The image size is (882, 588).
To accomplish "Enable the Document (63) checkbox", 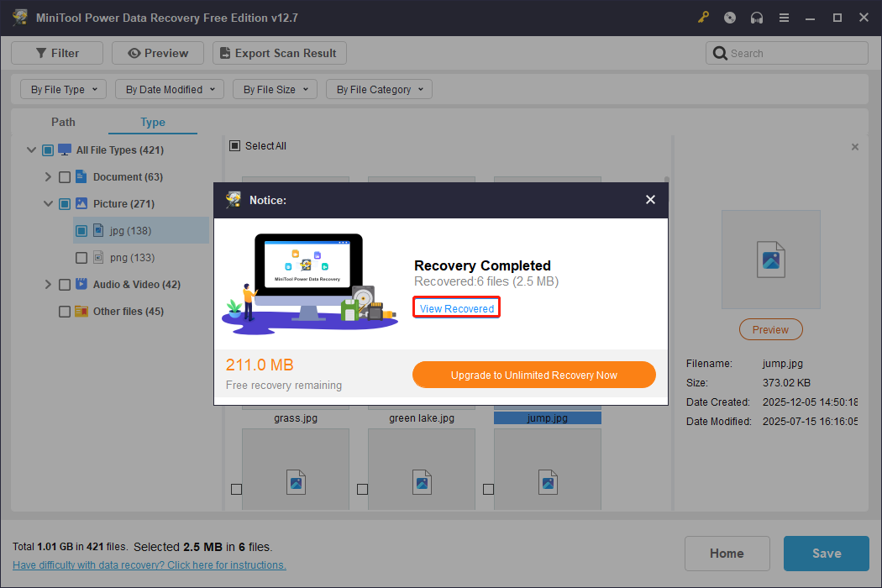I will [64, 176].
